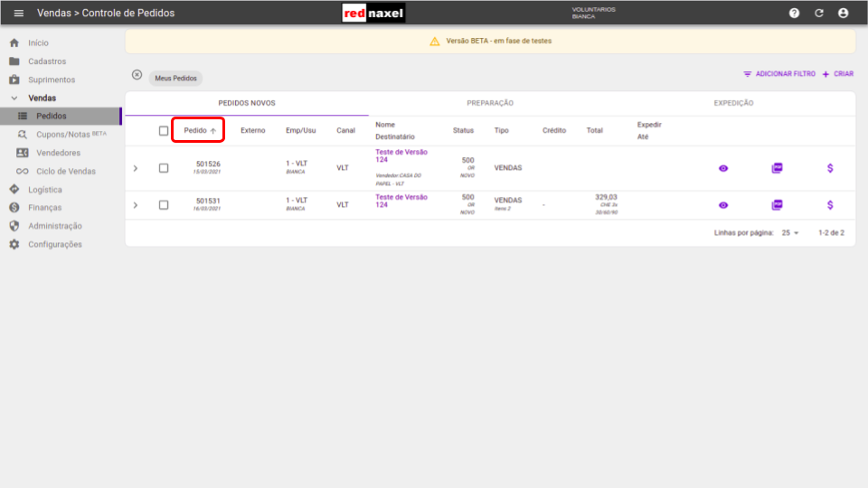Sort by Pedido column
This screenshot has height=488, width=868.
(200, 130)
